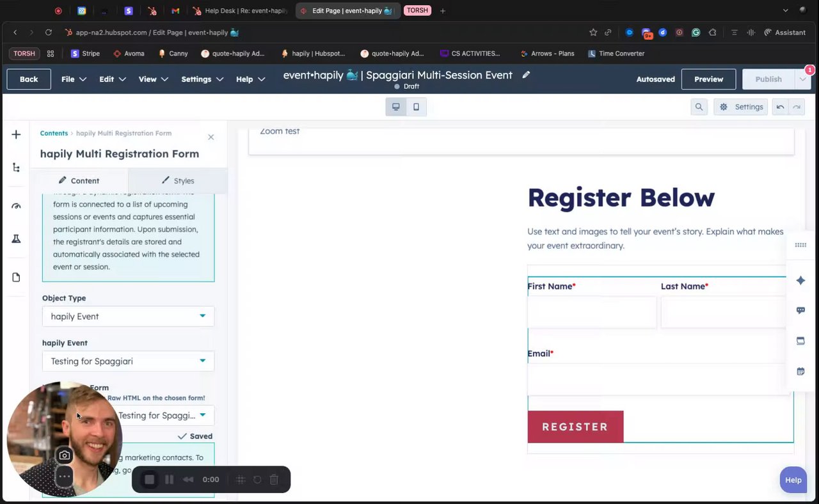Click the Back button
This screenshot has width=819, height=504.
[x=29, y=79]
